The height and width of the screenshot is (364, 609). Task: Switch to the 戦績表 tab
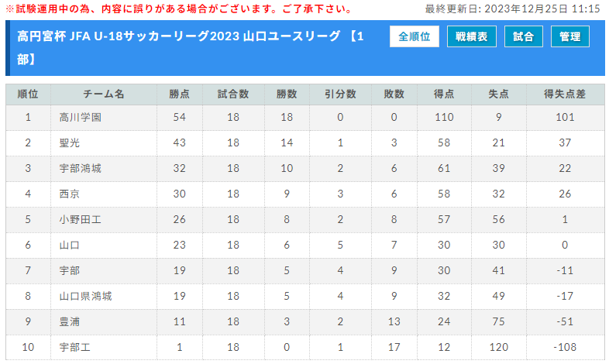(472, 36)
